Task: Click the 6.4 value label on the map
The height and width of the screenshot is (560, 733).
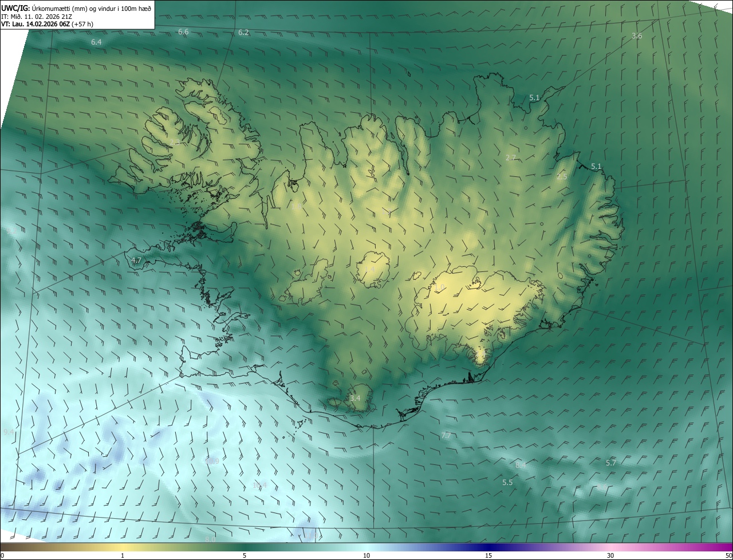Action: [x=96, y=42]
